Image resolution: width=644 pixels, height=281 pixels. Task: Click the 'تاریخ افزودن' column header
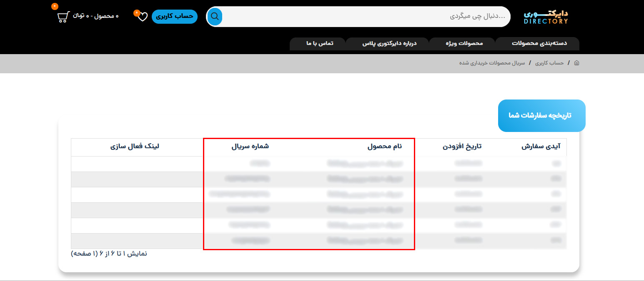(x=462, y=147)
